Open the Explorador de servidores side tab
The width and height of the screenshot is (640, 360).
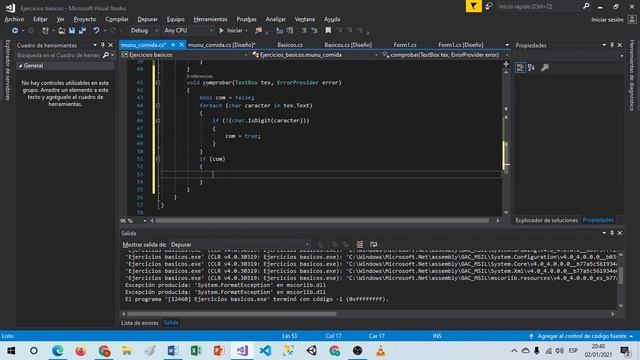(x=7, y=70)
